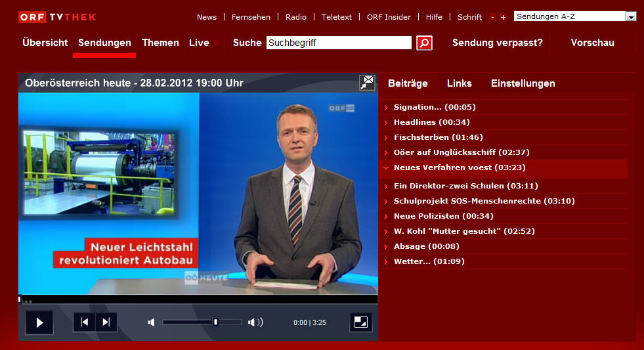Click the Oberösterreich heute video title

[134, 83]
